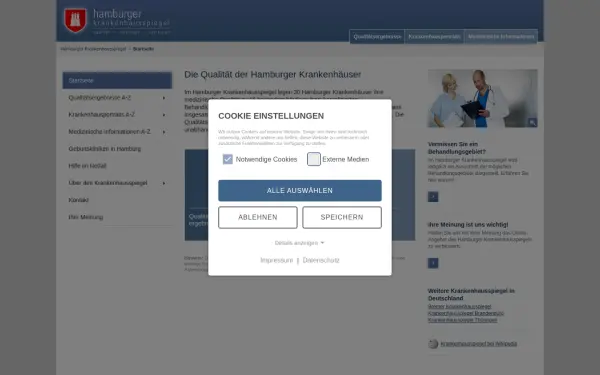Enable the 'Externe Medien' checkbox
Screen dimensions: 600x375
(314, 159)
